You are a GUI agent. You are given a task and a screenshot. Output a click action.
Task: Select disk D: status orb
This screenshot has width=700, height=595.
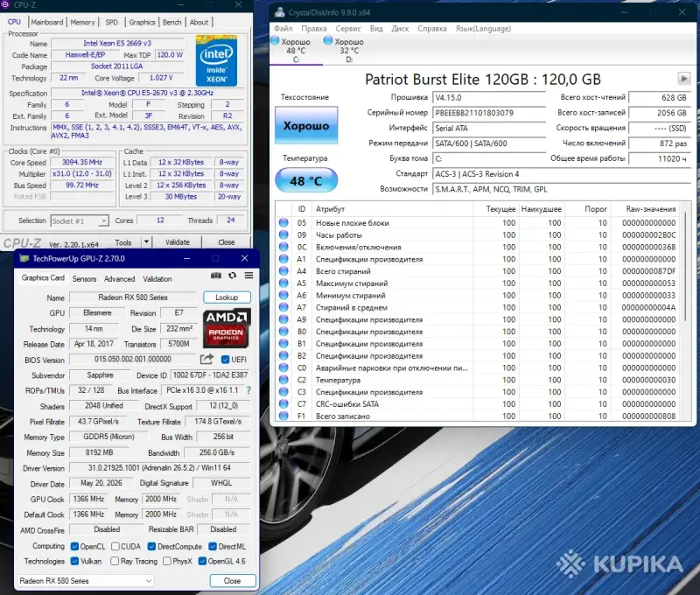328,40
